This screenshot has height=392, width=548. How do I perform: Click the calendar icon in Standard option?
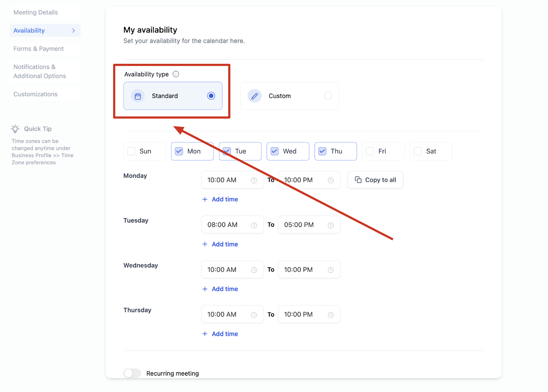138,96
